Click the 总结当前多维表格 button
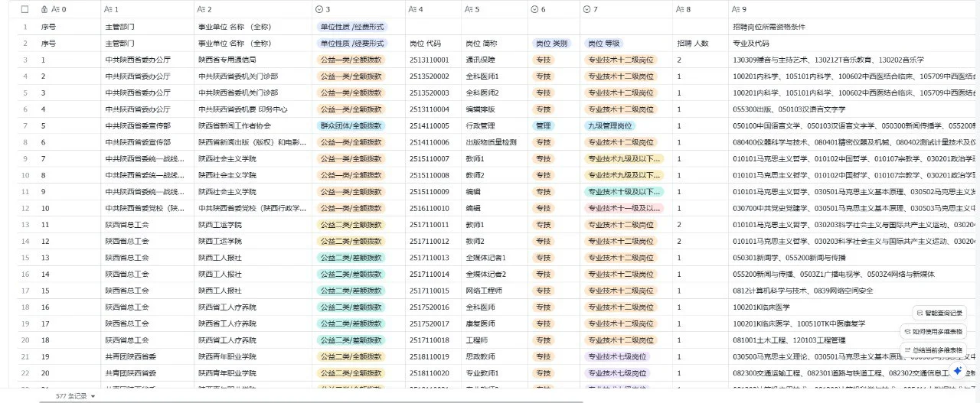The width and height of the screenshot is (980, 403). 935,349
